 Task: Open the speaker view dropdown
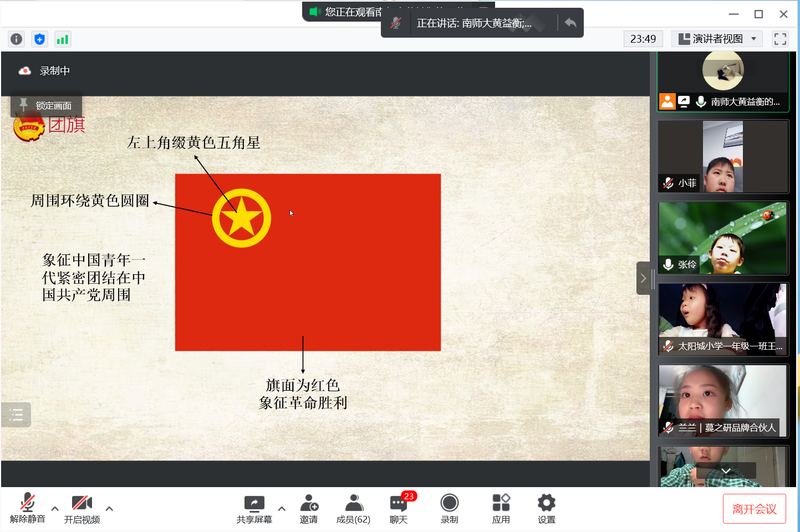click(x=717, y=39)
